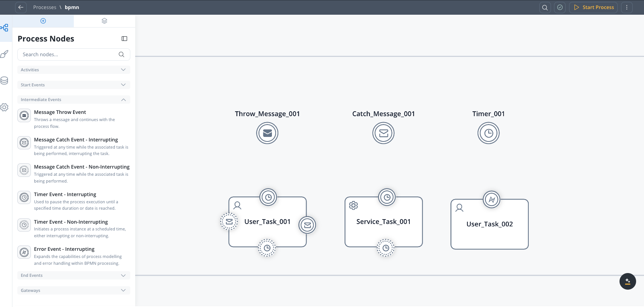Screen dimensions: 644x307
Task: Open the three-dot more options menu
Action: [627, 8]
